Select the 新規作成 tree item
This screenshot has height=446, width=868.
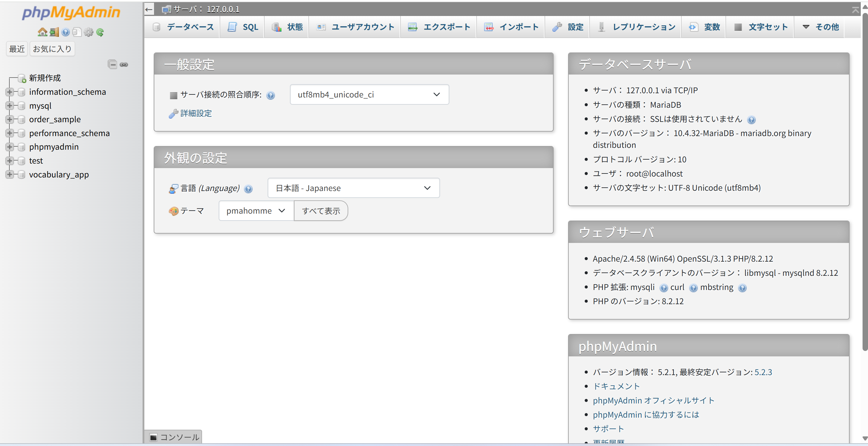[45, 78]
